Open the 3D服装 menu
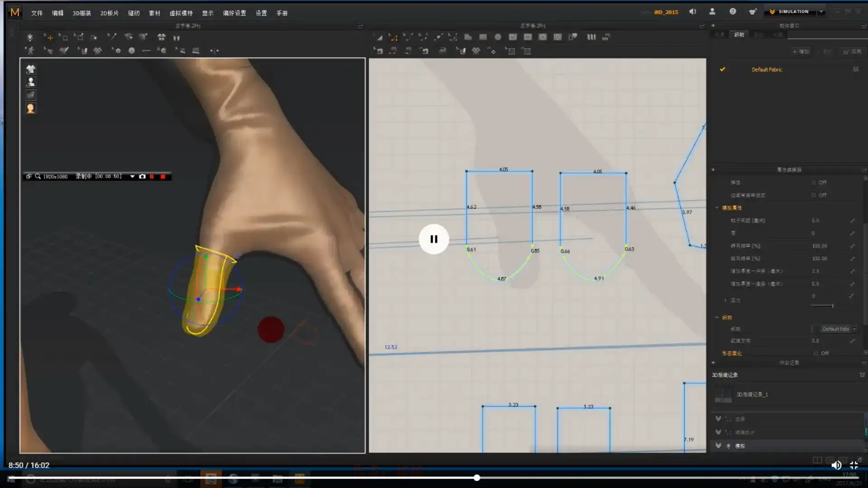 pos(82,13)
